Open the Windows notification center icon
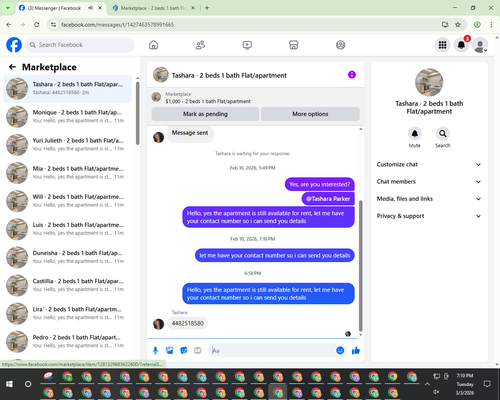This screenshot has width=500, height=400. pyautogui.click(x=487, y=384)
